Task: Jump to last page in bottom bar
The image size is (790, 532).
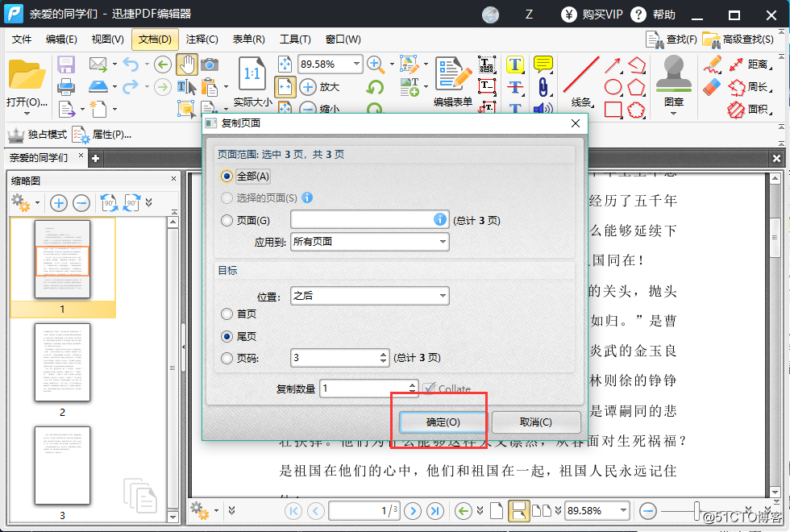Action: (x=434, y=511)
